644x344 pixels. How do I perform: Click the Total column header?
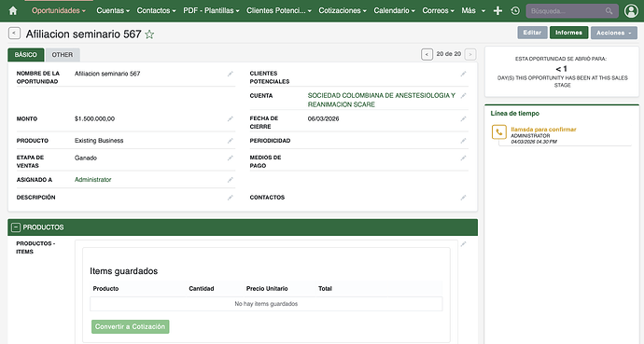pos(325,289)
